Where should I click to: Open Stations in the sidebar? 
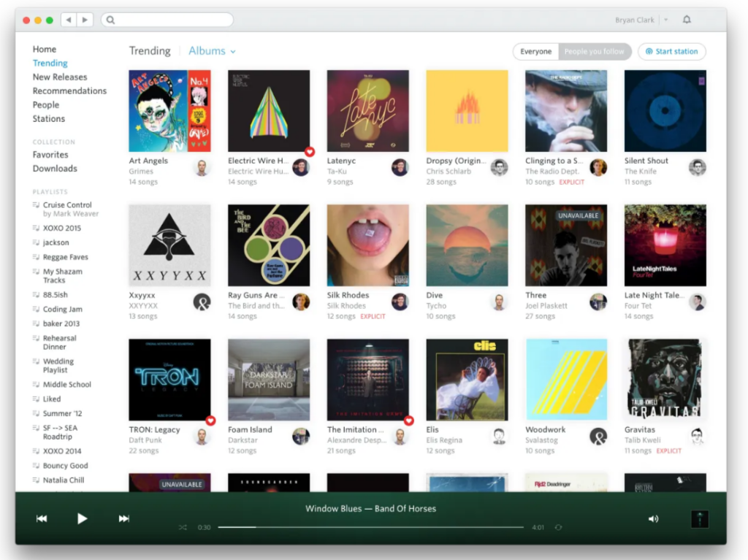click(49, 119)
